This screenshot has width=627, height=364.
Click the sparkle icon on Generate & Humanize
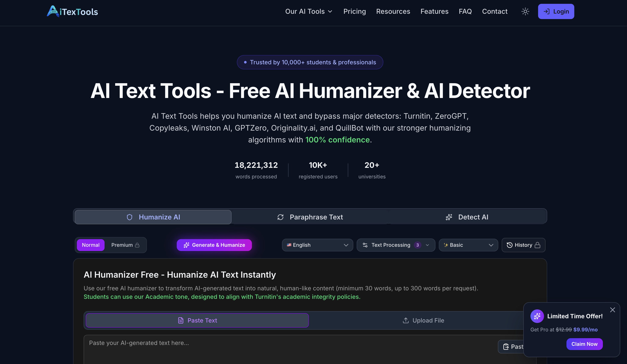(x=186, y=245)
